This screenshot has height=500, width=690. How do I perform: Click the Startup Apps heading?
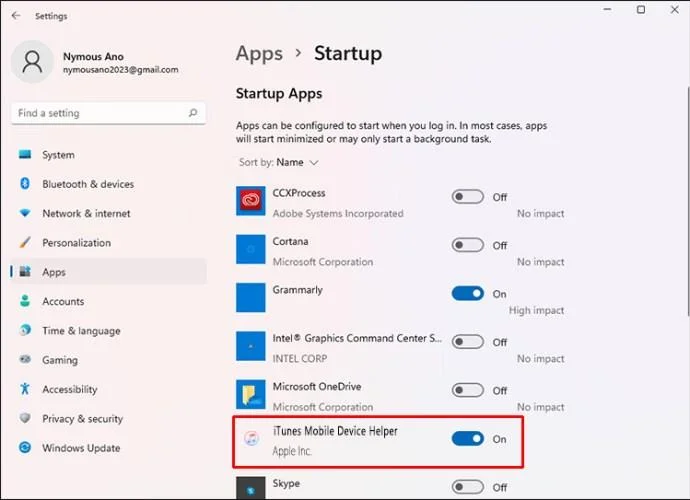point(279,94)
